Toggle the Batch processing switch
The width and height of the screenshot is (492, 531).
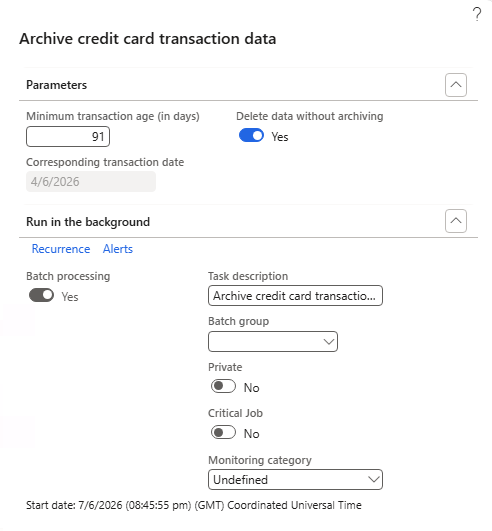pyautogui.click(x=41, y=295)
